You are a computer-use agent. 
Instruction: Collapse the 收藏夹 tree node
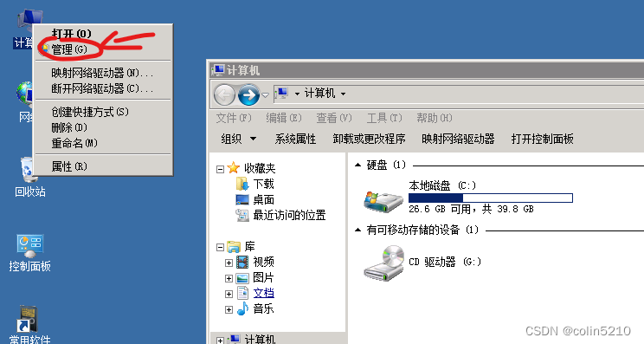(220, 169)
